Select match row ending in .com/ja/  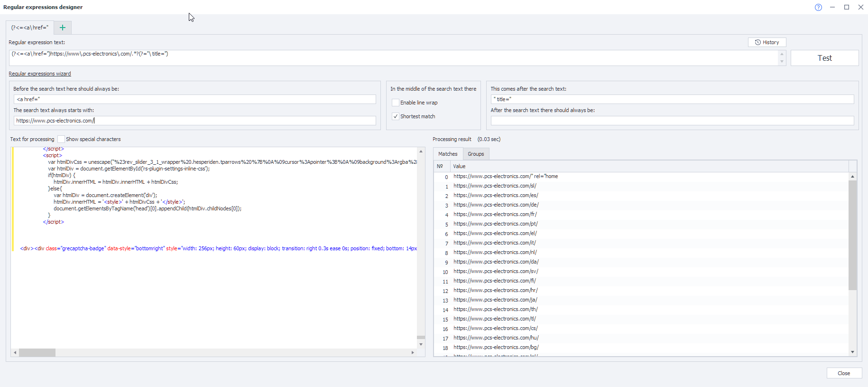tap(641, 300)
